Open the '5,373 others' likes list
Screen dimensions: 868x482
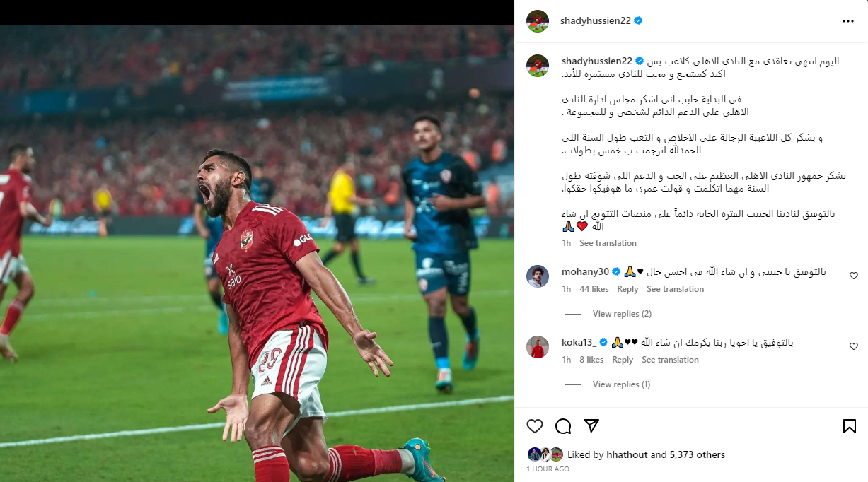(x=698, y=455)
